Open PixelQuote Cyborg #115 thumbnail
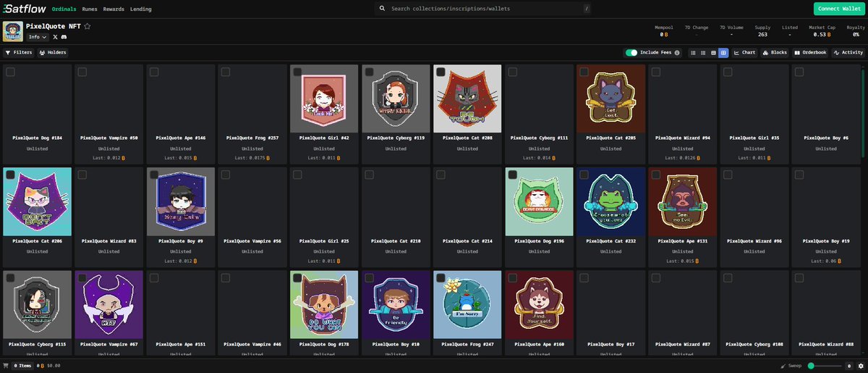Image resolution: width=868 pixels, height=373 pixels. 37,305
